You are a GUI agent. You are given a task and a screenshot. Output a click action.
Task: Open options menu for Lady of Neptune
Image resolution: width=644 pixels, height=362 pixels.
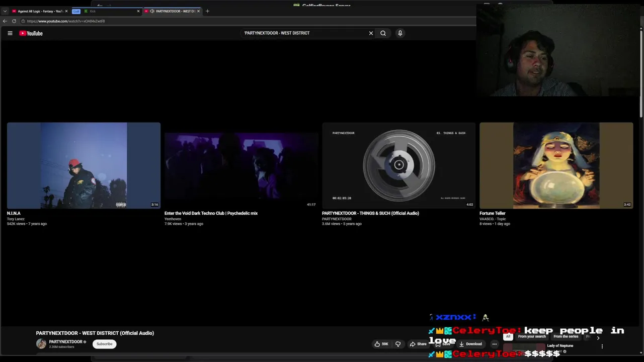pyautogui.click(x=602, y=346)
